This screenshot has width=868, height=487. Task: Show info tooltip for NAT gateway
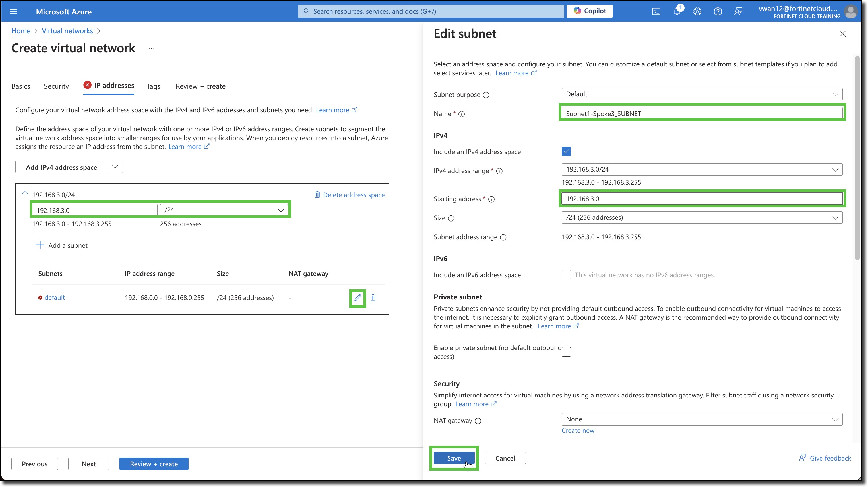478,421
